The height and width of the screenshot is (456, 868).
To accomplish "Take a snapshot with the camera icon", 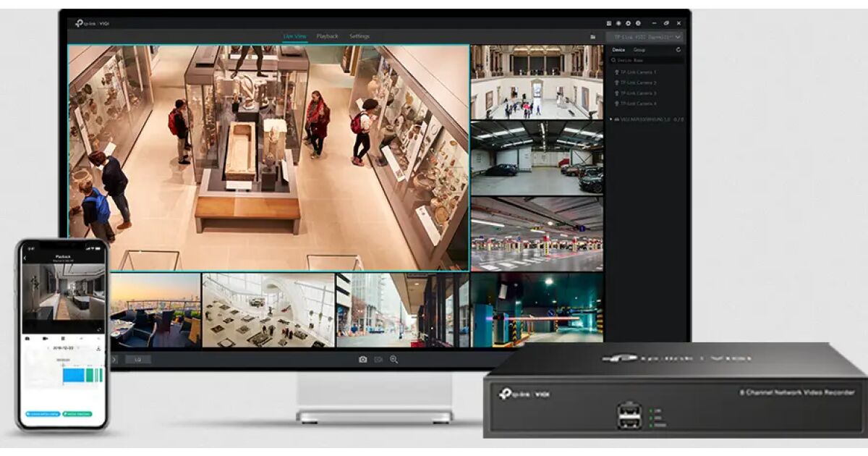I will point(362,359).
